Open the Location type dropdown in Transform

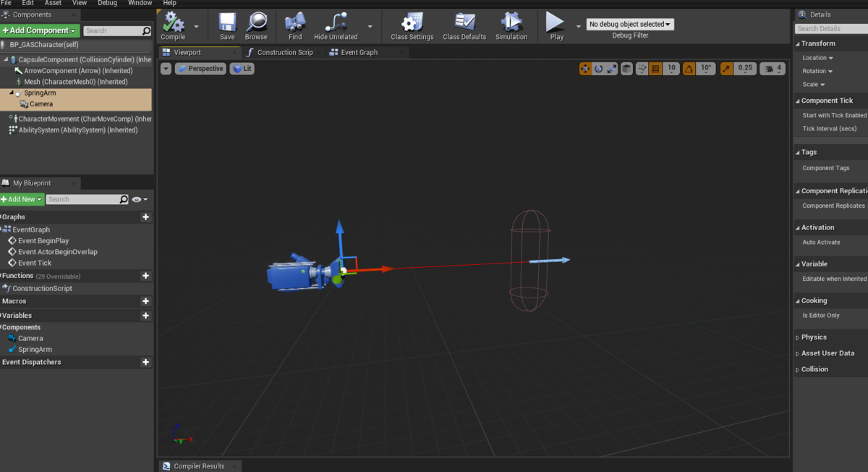[x=817, y=58]
